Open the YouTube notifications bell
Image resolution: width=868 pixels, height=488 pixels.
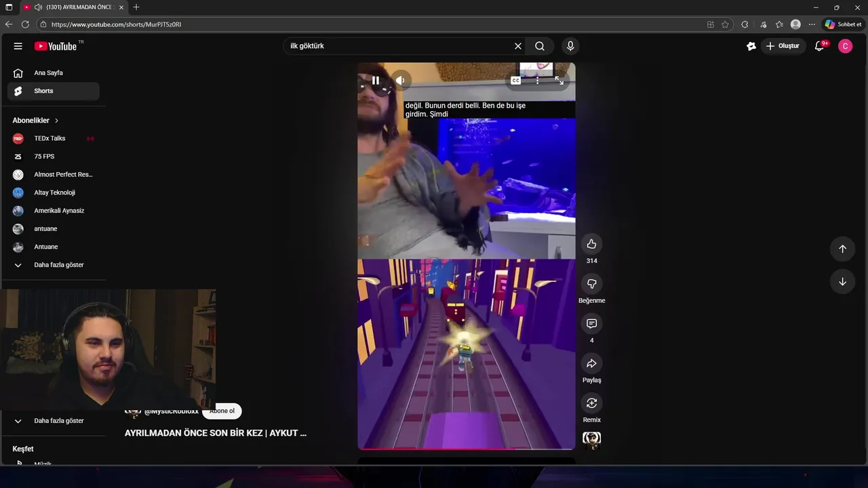[x=819, y=46]
